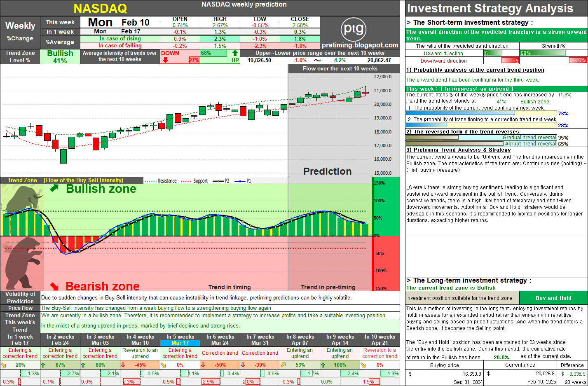Select the In 3 weeks Mar 03 column header
The image size is (588, 386).
(100, 340)
